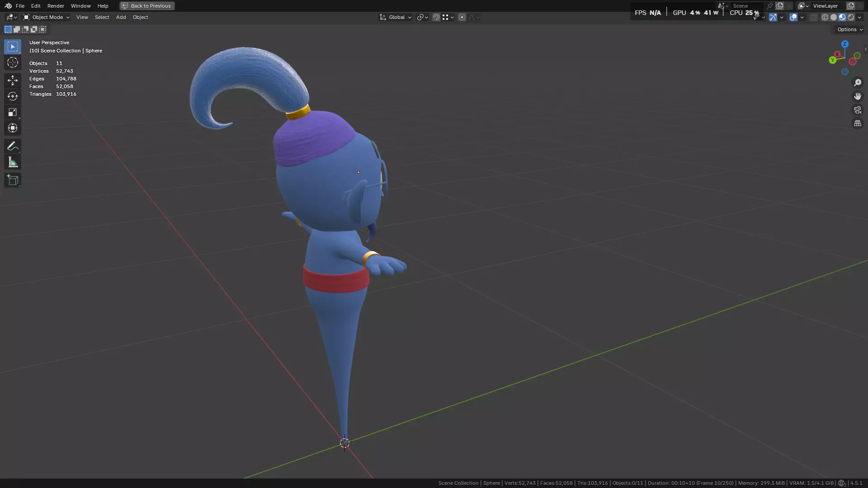Open the Edit menu
This screenshot has width=868, height=488.
click(36, 6)
